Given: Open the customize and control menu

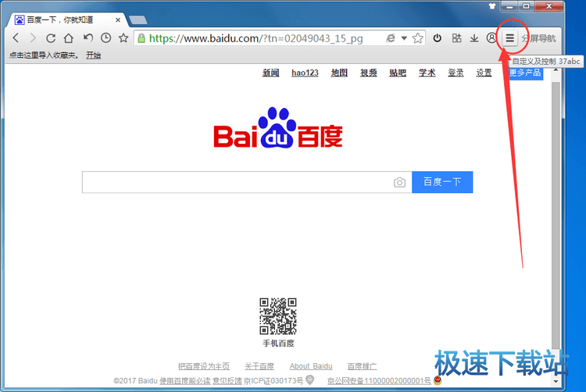Looking at the screenshot, I should point(509,38).
